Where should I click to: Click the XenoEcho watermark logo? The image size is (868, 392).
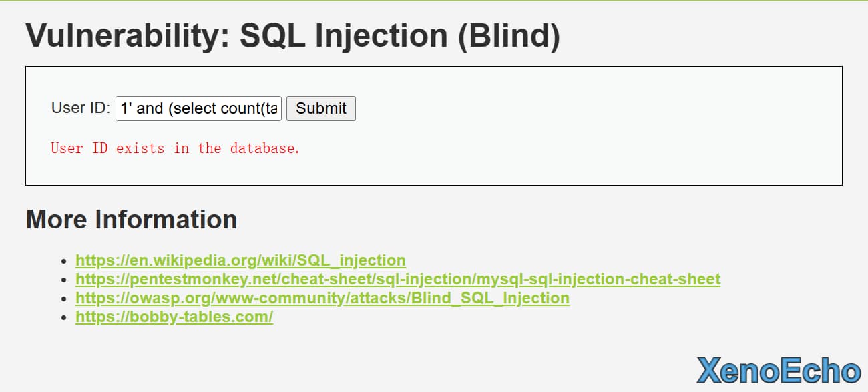(779, 371)
